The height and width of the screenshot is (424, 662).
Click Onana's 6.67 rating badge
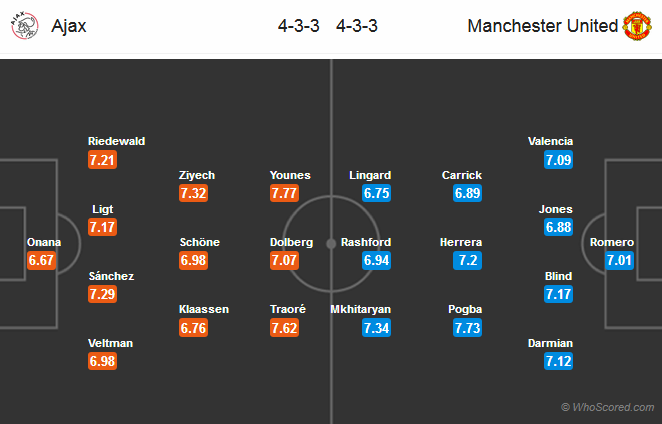pyautogui.click(x=41, y=260)
